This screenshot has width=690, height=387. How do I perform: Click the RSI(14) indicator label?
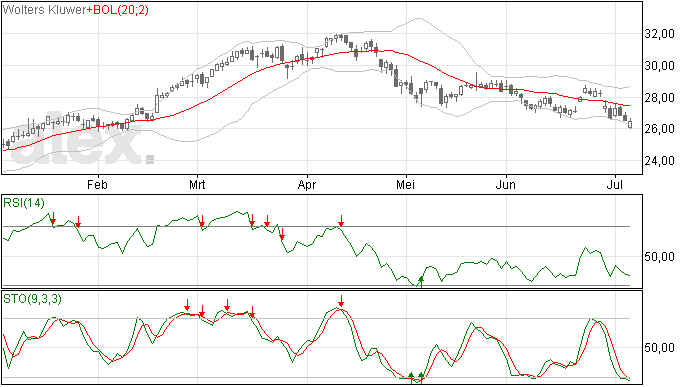click(24, 203)
